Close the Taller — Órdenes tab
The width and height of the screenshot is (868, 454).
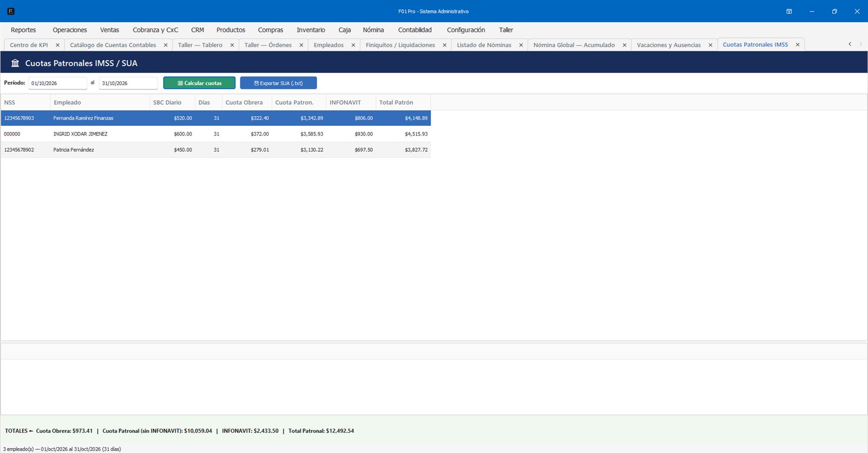pos(301,45)
